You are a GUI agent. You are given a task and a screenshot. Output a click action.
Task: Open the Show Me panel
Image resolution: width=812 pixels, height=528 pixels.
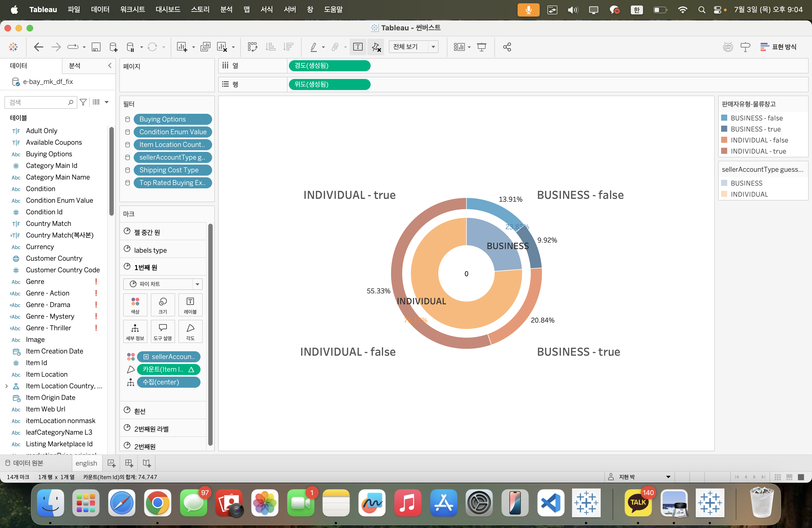(778, 47)
